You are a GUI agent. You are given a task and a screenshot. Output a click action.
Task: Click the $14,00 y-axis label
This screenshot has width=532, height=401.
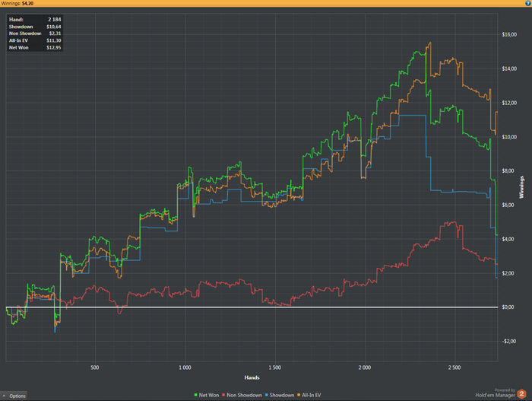509,68
